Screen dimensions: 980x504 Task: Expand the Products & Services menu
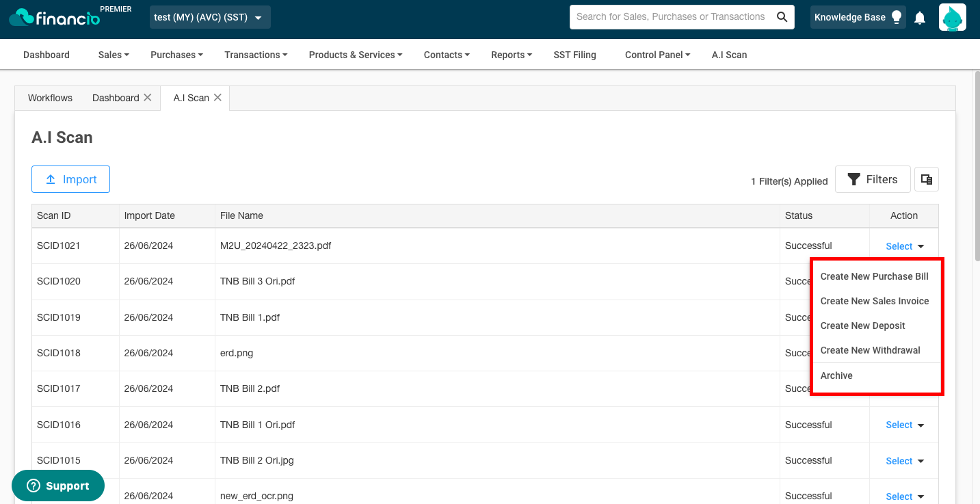pyautogui.click(x=356, y=55)
